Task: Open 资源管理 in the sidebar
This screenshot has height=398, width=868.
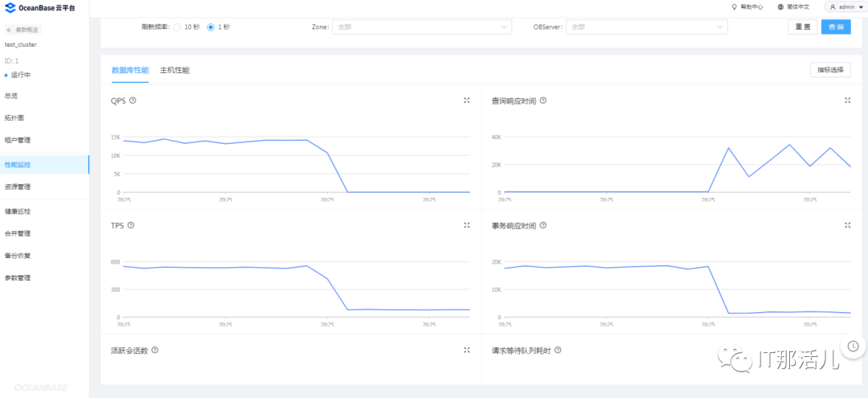Action: point(18,187)
